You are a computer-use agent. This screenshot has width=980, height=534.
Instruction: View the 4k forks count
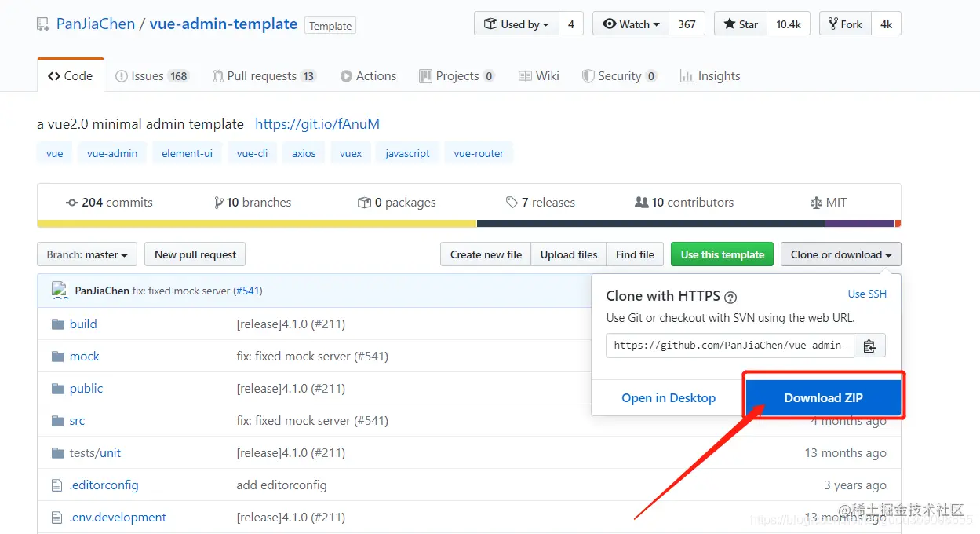[x=886, y=24]
